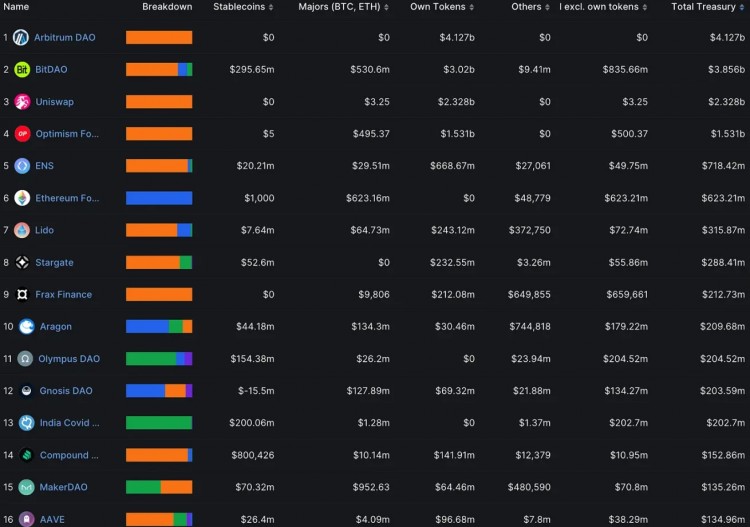Viewport: 750px width, 527px height.
Task: Click the Compound treasury total $152.86m
Action: point(721,455)
